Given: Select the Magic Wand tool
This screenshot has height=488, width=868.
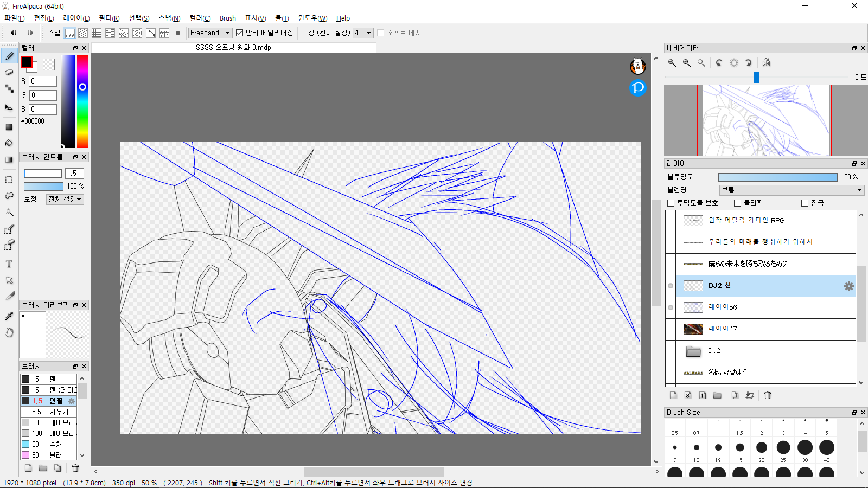Looking at the screenshot, I should point(9,212).
